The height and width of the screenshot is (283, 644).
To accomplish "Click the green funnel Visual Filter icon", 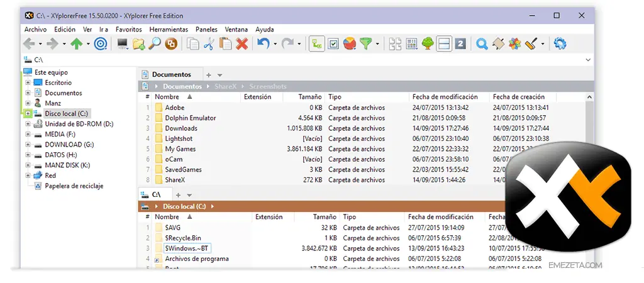I will 365,43.
